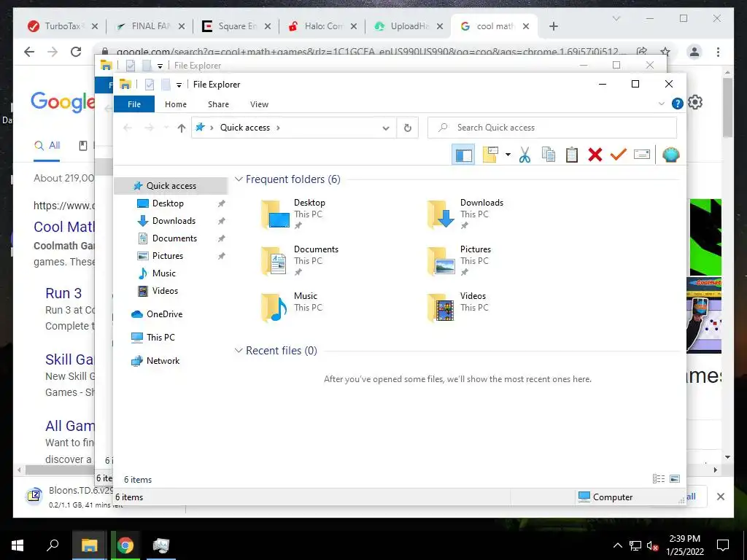
Task: Select Videos in navigation pane
Action: 165,291
